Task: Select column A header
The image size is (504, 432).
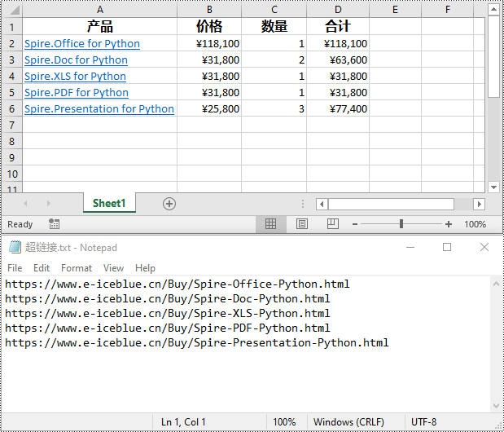Action: click(x=100, y=10)
